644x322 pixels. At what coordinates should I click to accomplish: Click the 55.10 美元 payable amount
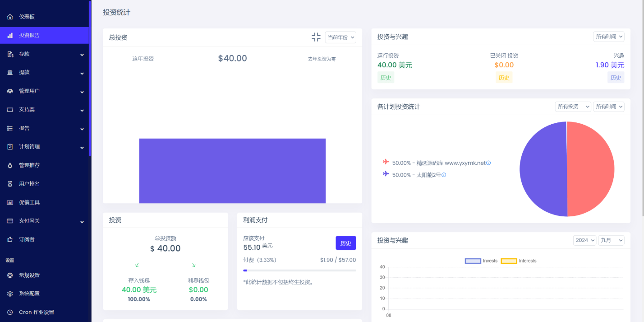(x=258, y=247)
